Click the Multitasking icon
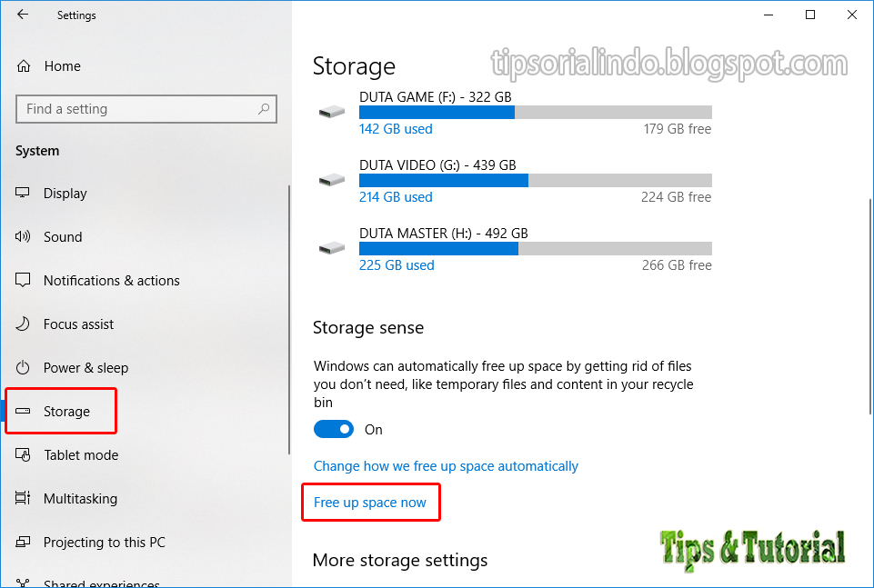874x588 pixels. coord(23,498)
